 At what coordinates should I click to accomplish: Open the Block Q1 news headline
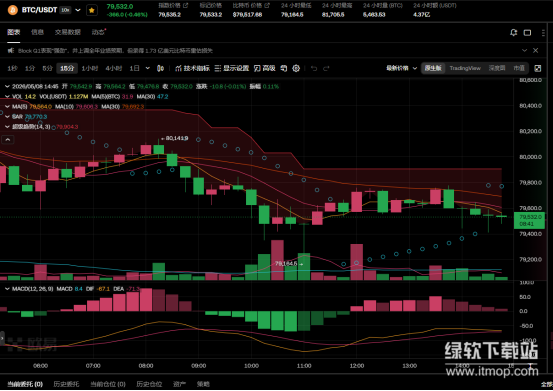click(x=115, y=51)
